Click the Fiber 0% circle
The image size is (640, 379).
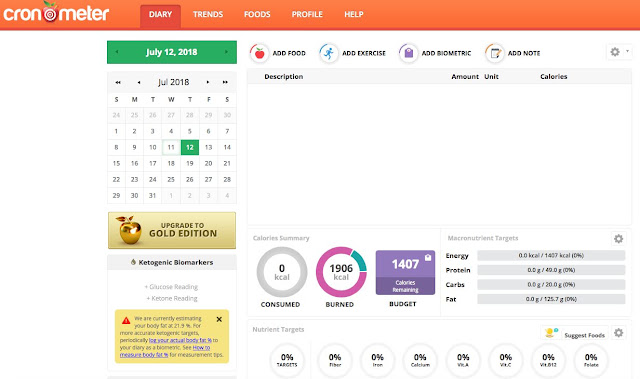click(x=335, y=360)
